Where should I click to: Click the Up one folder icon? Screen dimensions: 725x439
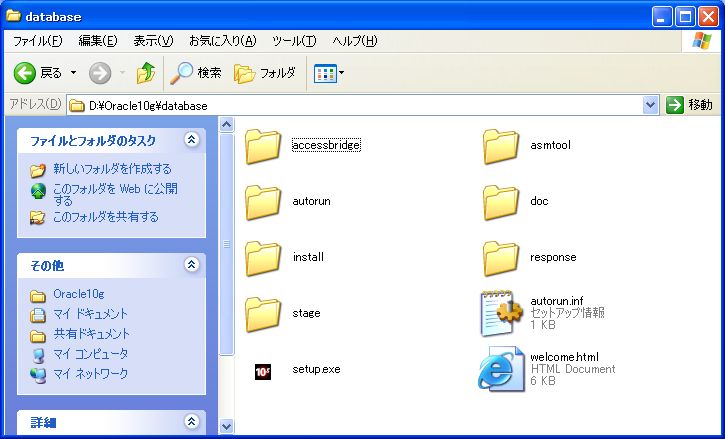pyautogui.click(x=146, y=73)
